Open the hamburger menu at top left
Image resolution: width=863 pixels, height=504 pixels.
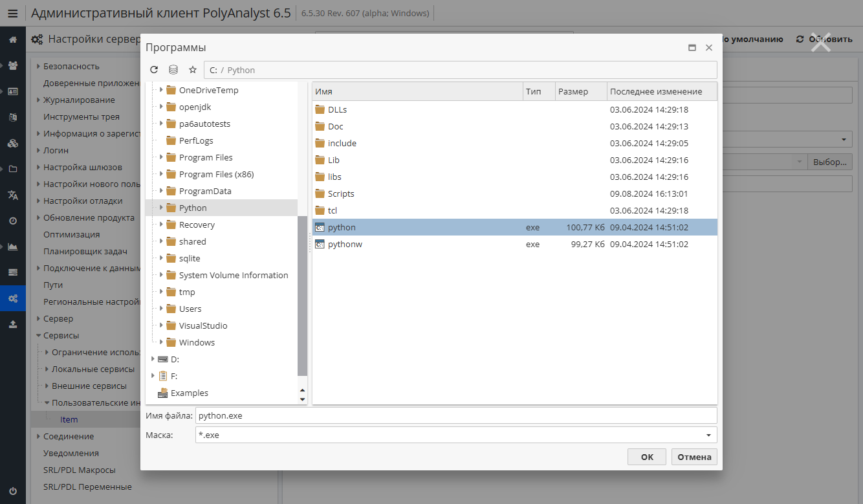pos(13,13)
